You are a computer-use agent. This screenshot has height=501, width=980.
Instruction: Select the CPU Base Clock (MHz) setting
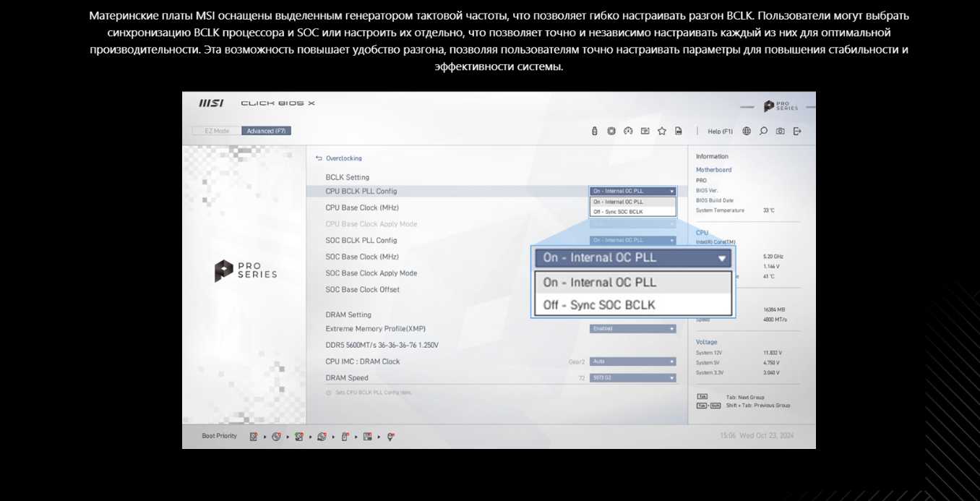pos(362,207)
